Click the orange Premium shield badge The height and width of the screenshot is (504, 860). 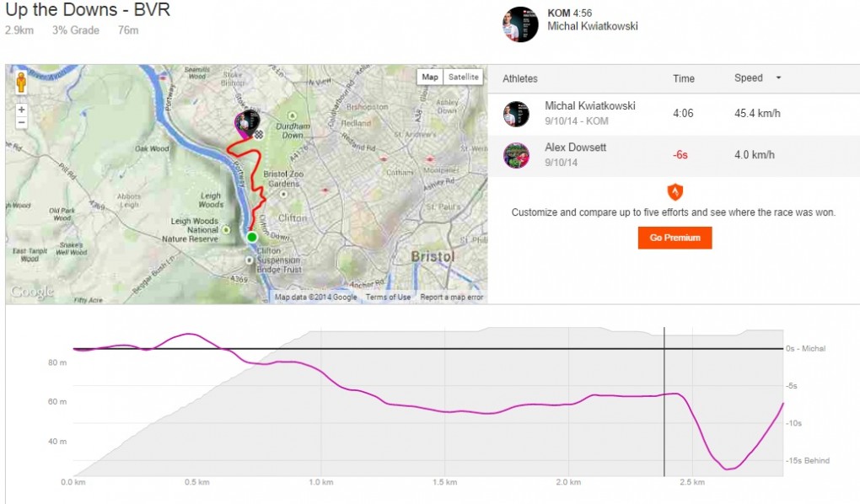(x=674, y=190)
